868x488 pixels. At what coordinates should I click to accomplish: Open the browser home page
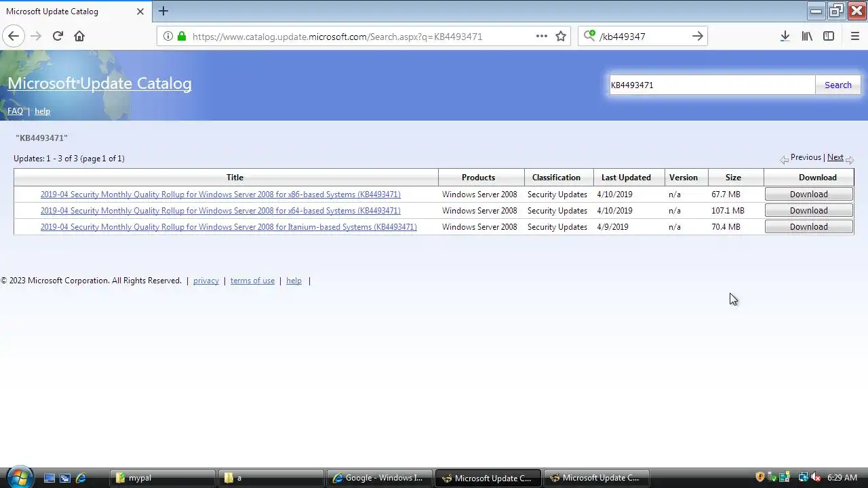tap(79, 36)
